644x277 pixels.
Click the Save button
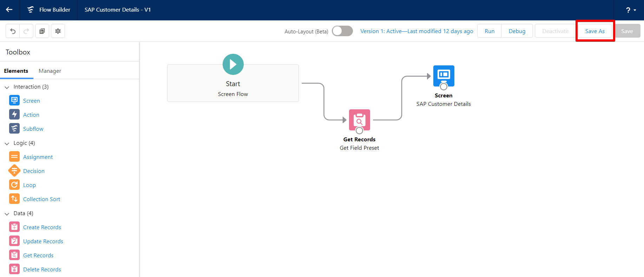pos(627,31)
